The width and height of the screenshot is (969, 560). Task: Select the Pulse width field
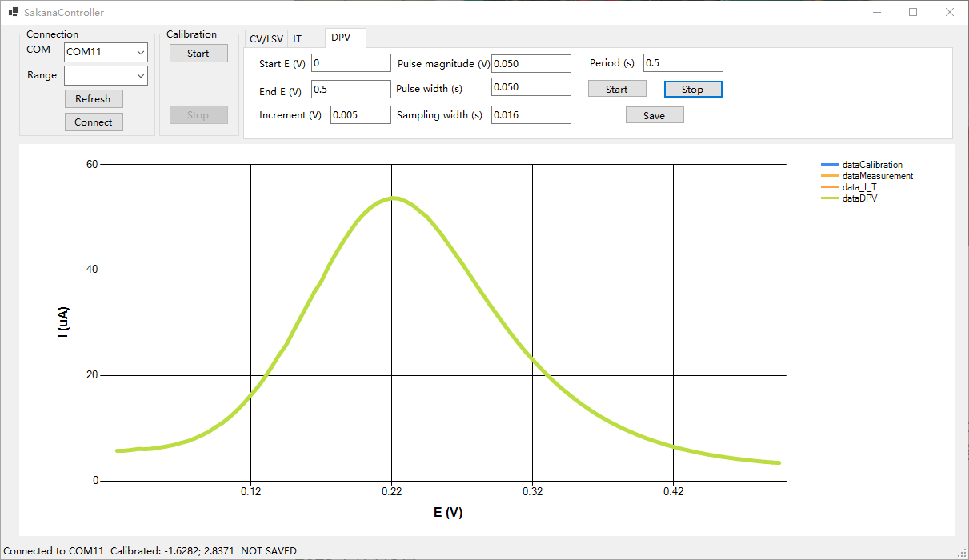tap(531, 87)
